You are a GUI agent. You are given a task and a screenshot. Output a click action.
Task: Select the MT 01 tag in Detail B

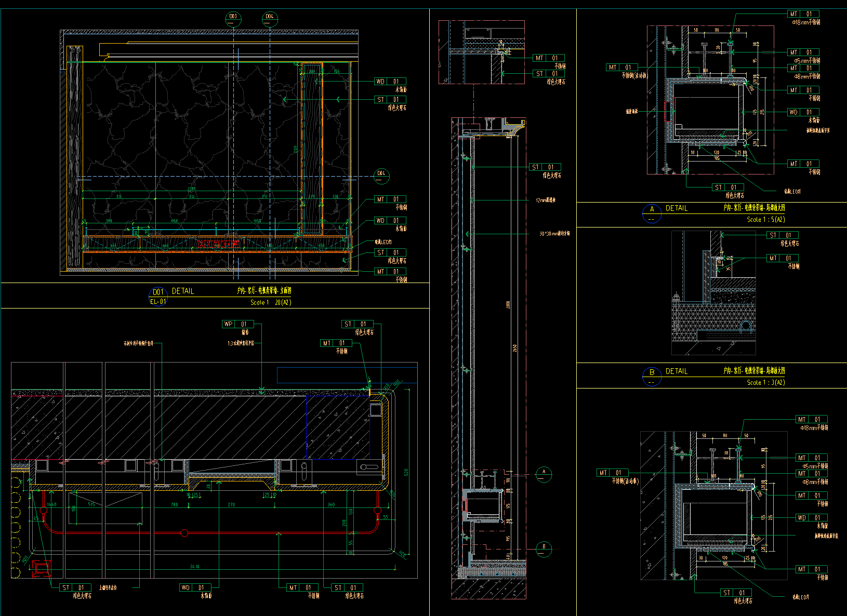tap(783, 258)
